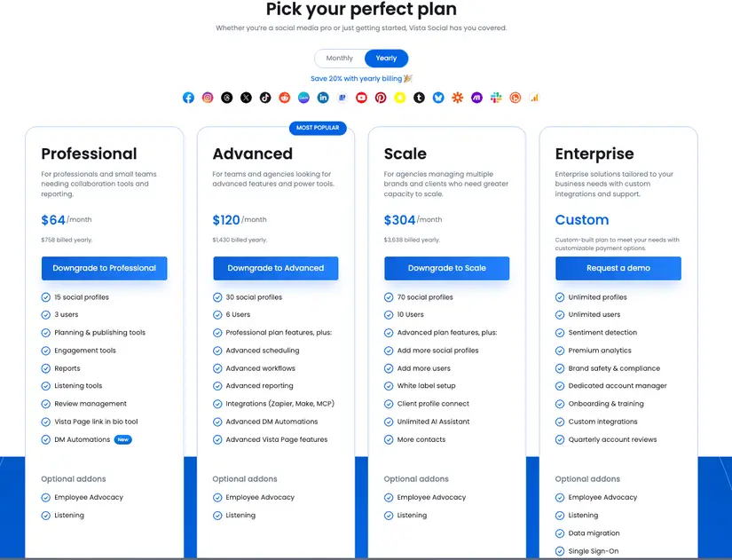The width and height of the screenshot is (732, 560).
Task: Click the Request a demo button
Action: [618, 269]
